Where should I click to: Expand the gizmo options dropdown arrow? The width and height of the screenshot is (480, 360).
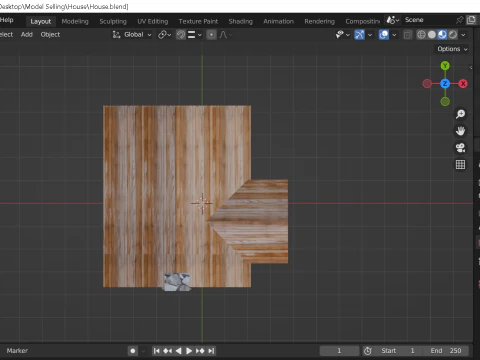370,35
